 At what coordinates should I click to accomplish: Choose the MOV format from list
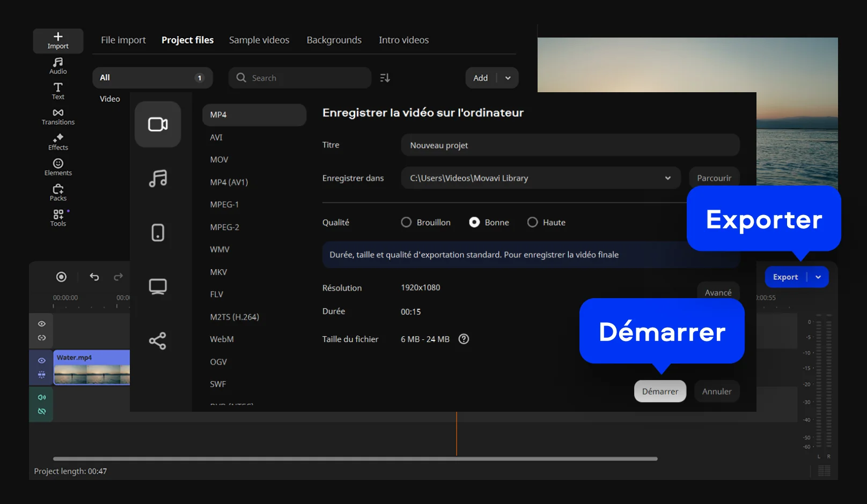click(219, 160)
